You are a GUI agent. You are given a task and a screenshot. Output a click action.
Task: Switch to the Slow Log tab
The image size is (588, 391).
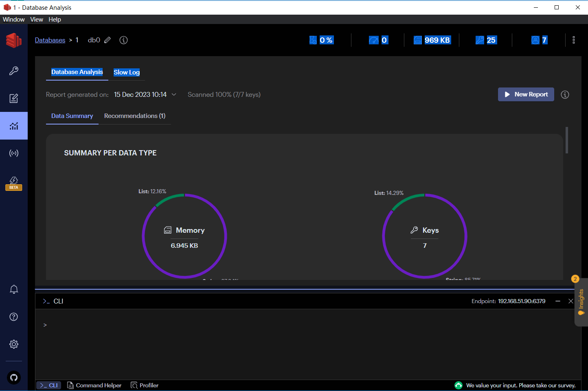[127, 72]
